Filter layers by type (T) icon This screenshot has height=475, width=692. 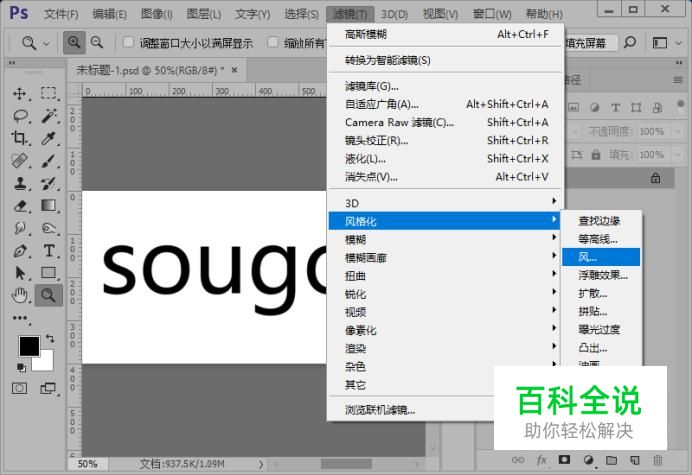(x=615, y=107)
